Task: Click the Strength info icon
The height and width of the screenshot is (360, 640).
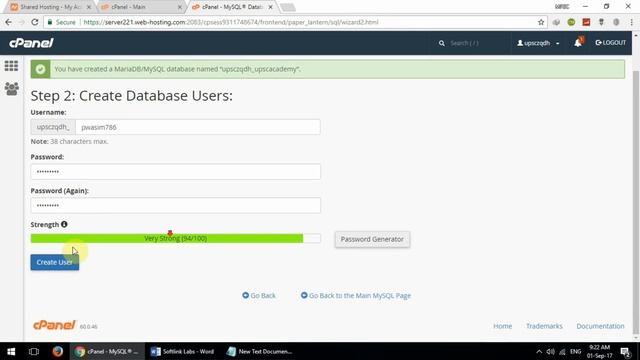Action: pyautogui.click(x=64, y=224)
